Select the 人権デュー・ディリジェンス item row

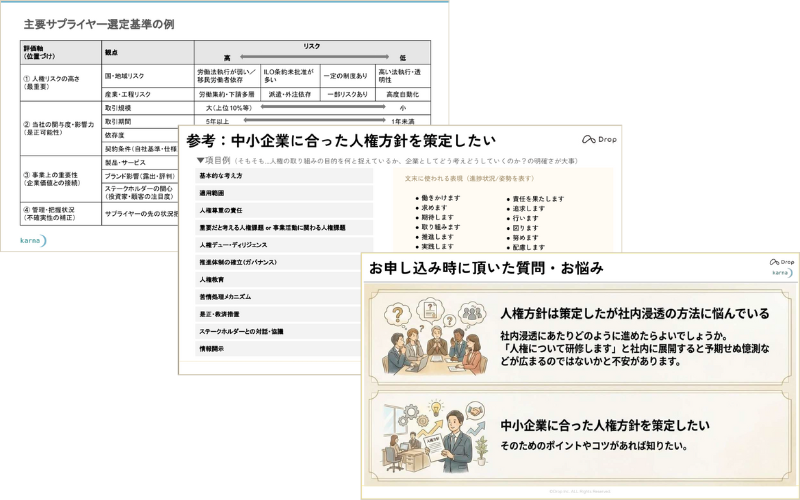tap(284, 245)
